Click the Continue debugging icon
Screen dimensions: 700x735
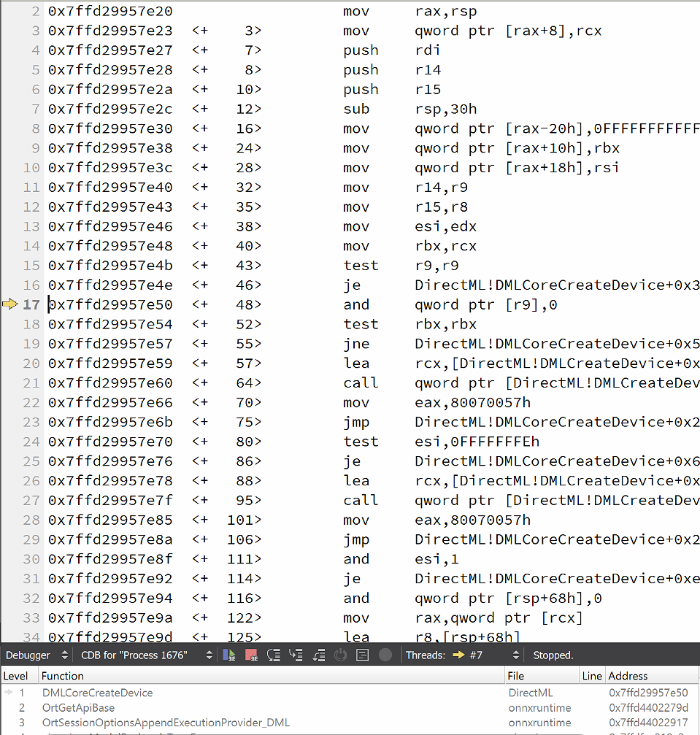(x=228, y=655)
